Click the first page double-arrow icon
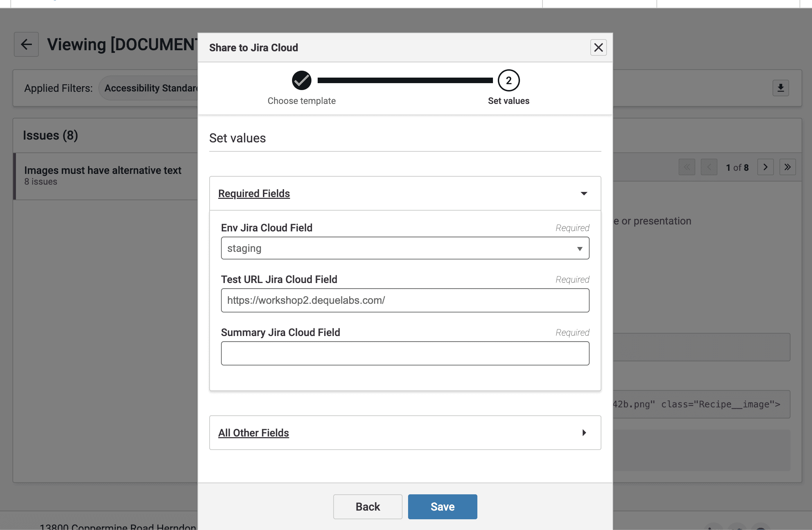This screenshot has height=530, width=812. point(687,167)
